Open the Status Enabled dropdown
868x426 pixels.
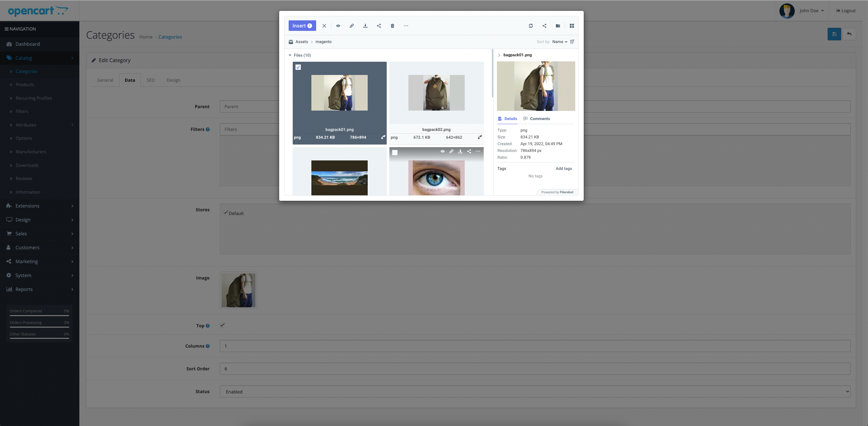point(535,391)
